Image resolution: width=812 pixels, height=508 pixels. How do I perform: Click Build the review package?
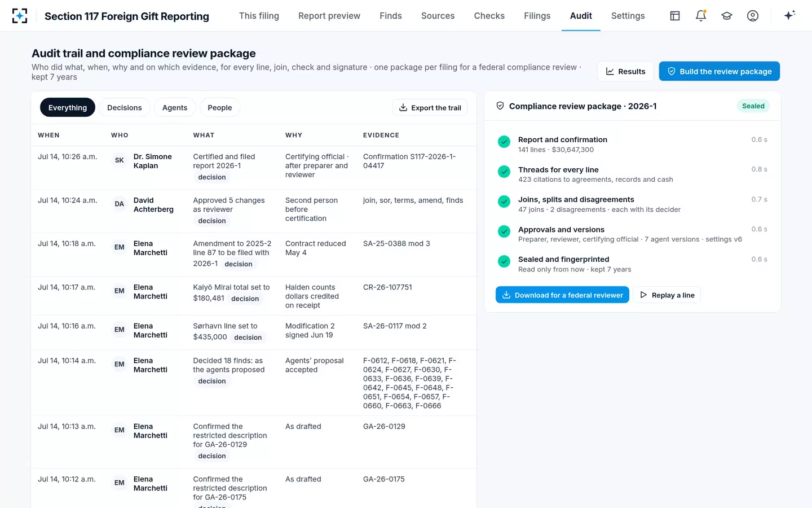click(720, 72)
